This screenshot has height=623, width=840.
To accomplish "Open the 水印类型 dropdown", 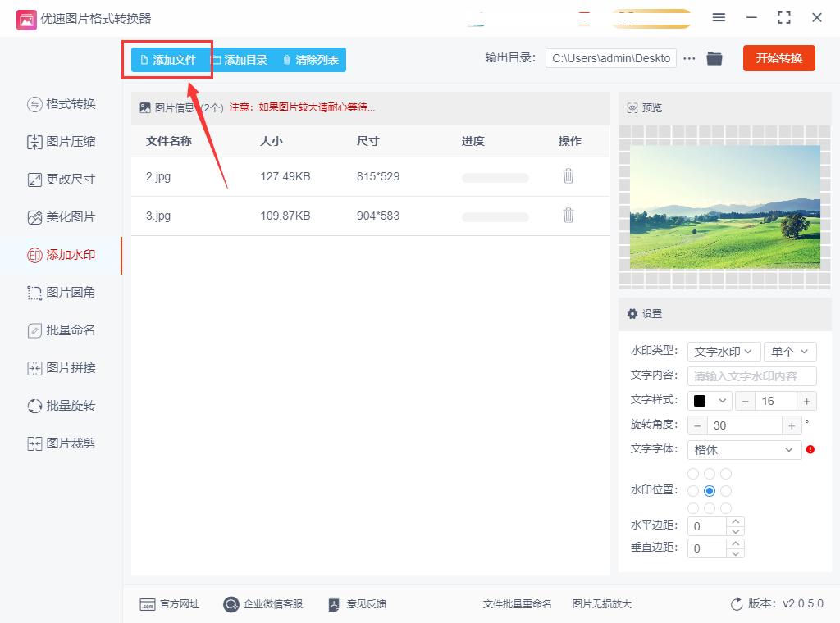I will click(724, 351).
